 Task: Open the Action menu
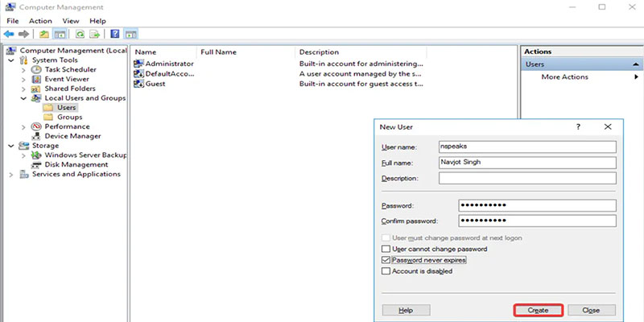[x=40, y=20]
